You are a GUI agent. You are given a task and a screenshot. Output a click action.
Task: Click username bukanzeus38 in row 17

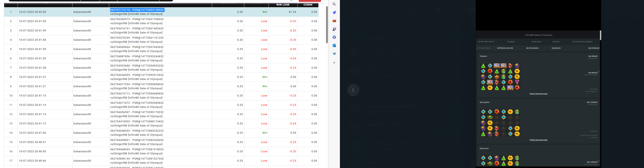pos(82,161)
